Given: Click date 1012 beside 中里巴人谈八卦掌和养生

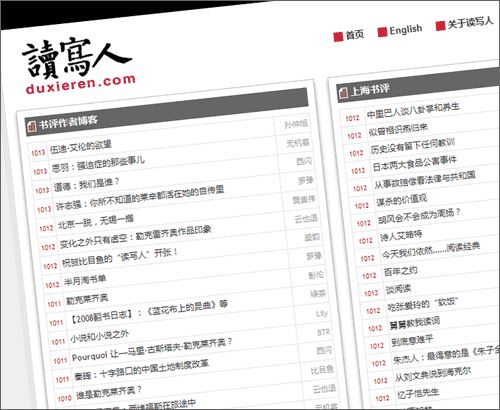Looking at the screenshot, I should pyautogui.click(x=352, y=118).
